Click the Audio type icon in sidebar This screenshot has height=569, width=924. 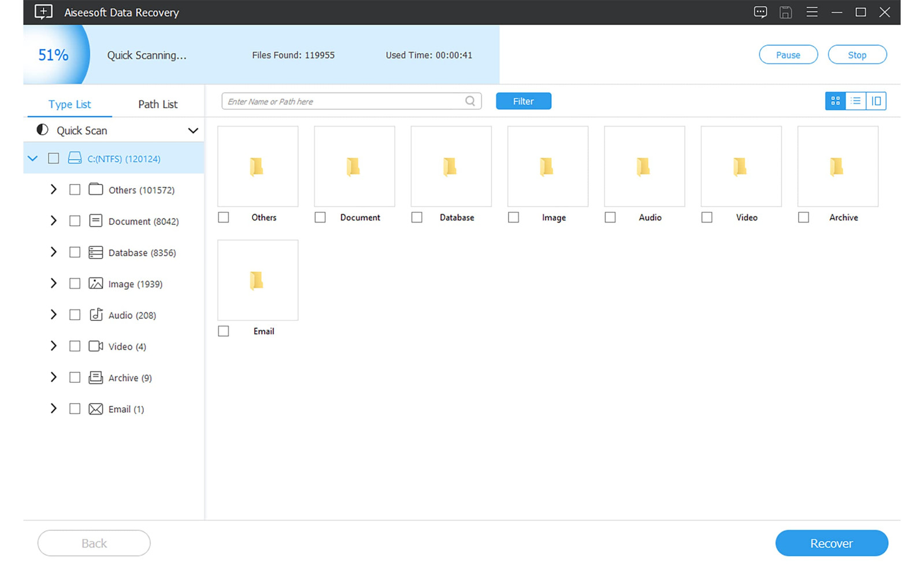tap(96, 315)
